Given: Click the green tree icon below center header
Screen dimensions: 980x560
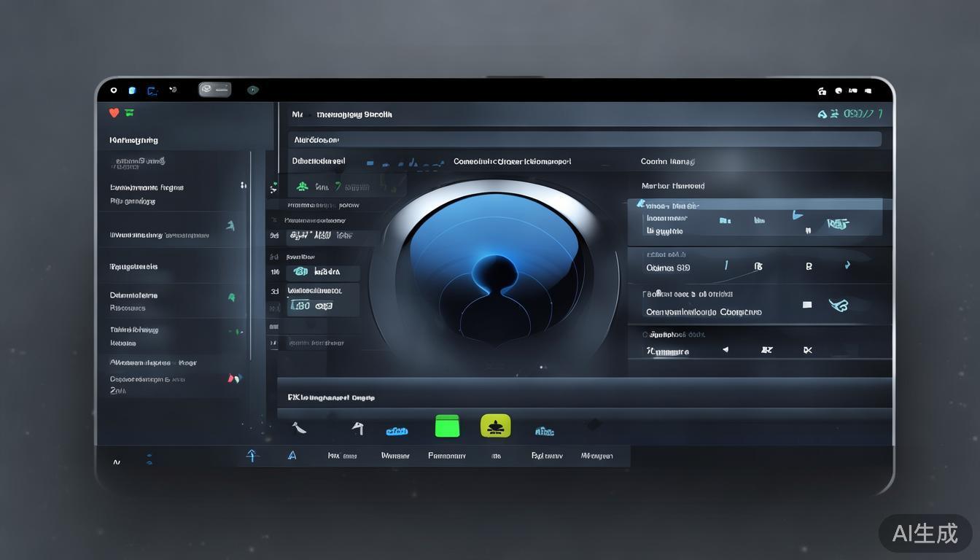Looking at the screenshot, I should pos(303,187).
